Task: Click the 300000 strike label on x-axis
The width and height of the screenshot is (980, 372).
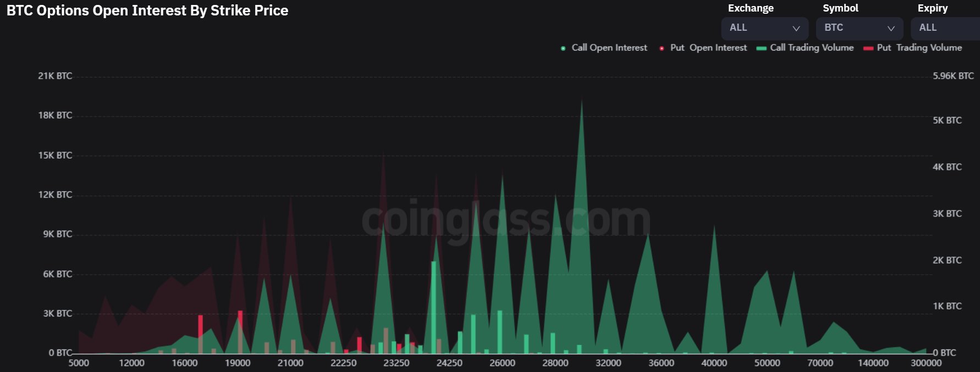Action: click(926, 363)
